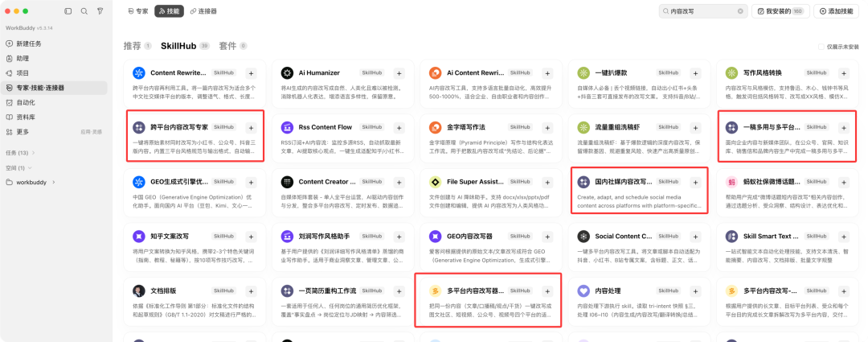Viewport: 868px width, 342px height.
Task: Open the 应用·灵感 link beside 更多
Action: 92,132
